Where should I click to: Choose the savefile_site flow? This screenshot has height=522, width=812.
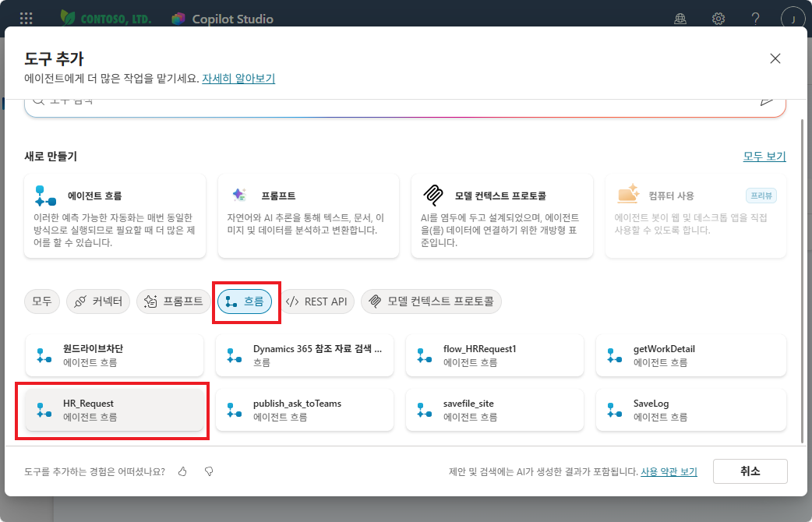coord(495,410)
